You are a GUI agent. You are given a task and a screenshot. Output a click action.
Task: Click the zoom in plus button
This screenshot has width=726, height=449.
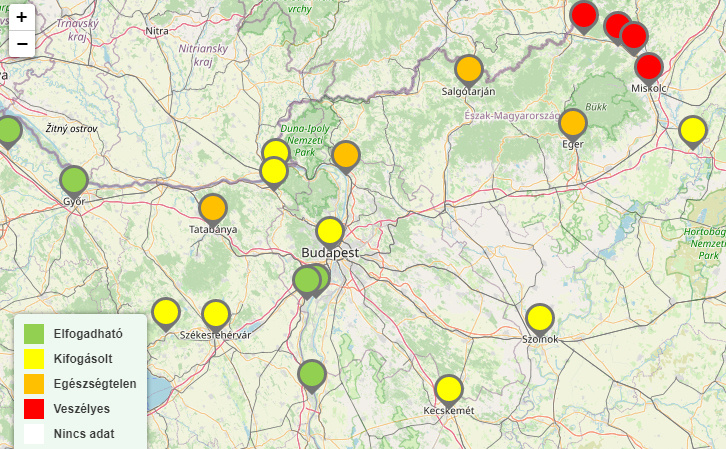coord(21,17)
